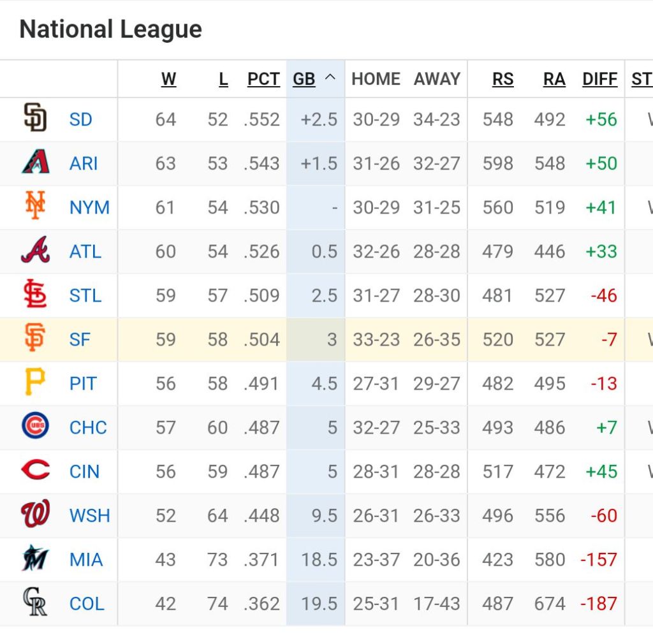Sort table by DIFF header

pyautogui.click(x=599, y=79)
